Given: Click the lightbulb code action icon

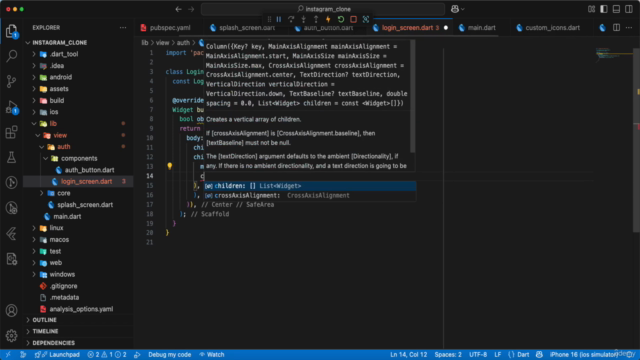Looking at the screenshot, I should (169, 166).
